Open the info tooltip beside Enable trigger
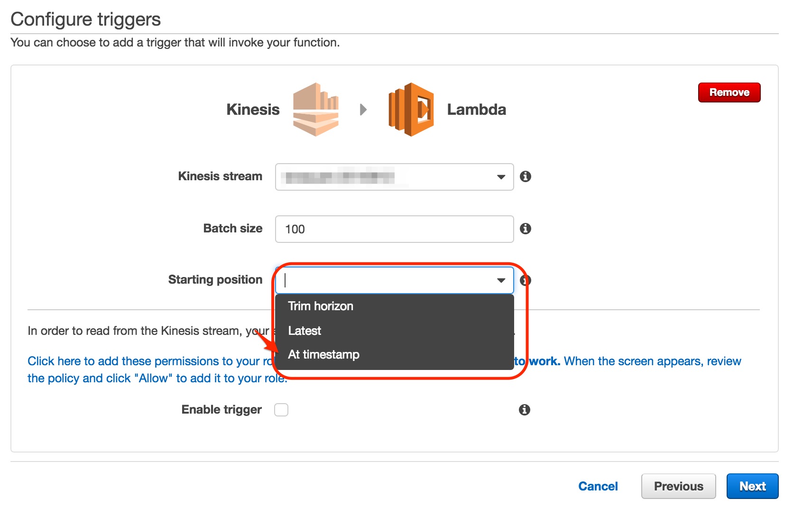The width and height of the screenshot is (812, 517). (525, 409)
